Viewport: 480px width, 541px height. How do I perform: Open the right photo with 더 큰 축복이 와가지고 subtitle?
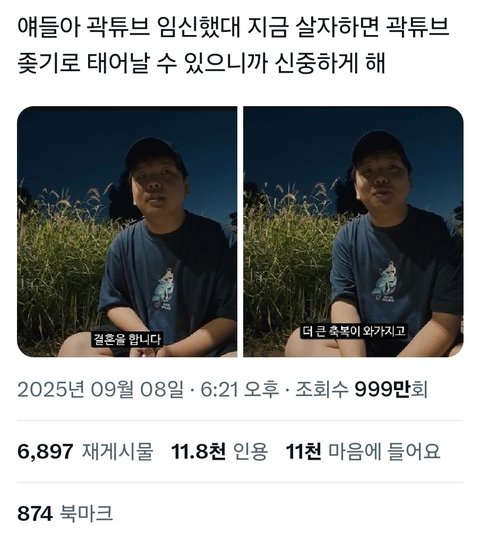coord(353,232)
